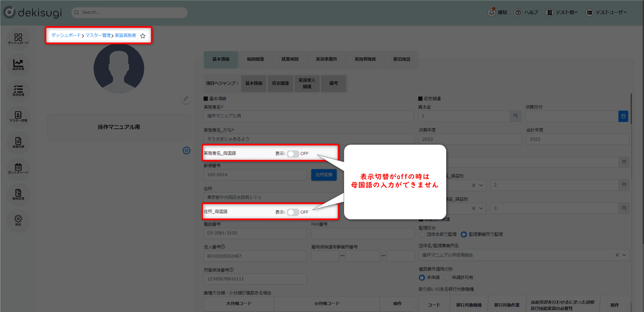Open the Dashboard sidebar icon
This screenshot has height=312, width=644.
click(x=18, y=39)
